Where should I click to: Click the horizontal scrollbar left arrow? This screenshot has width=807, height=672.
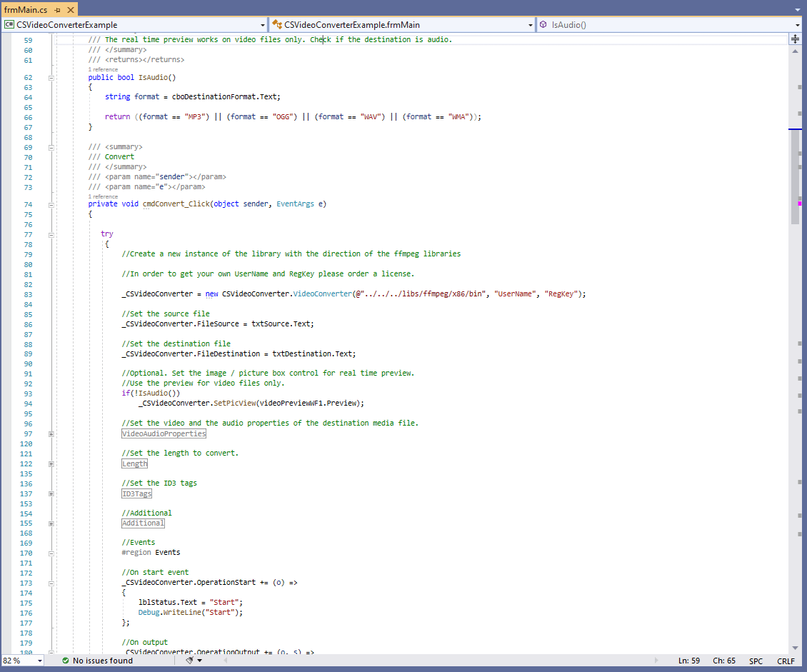[x=225, y=660]
